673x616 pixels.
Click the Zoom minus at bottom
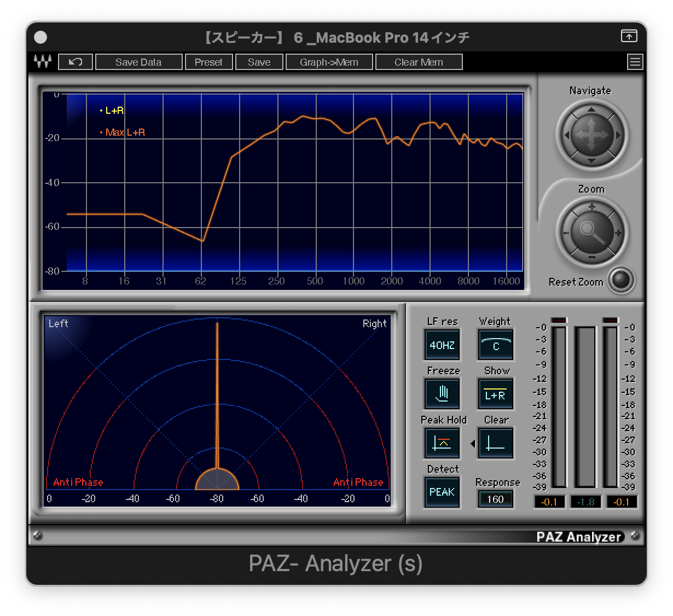(591, 257)
